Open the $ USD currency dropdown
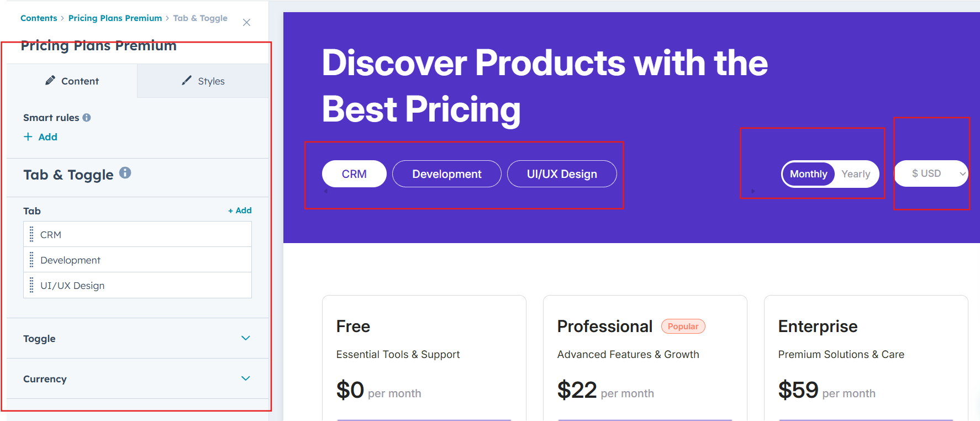Screen dimensions: 980x421 coord(931,173)
